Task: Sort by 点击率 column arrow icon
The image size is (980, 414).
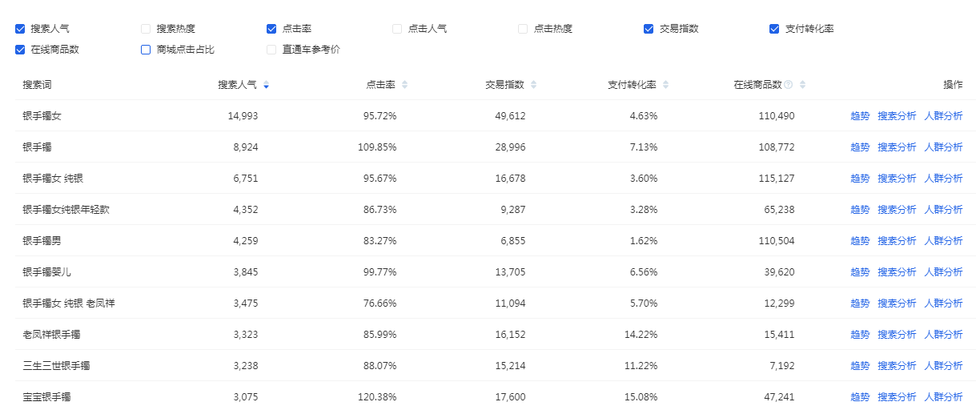Action: [x=404, y=85]
